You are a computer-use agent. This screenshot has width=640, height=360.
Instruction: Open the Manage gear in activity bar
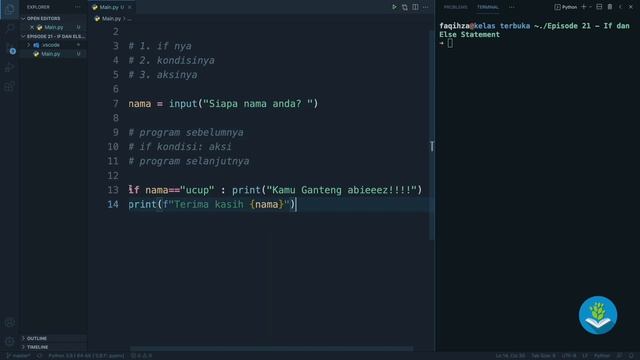point(10,341)
